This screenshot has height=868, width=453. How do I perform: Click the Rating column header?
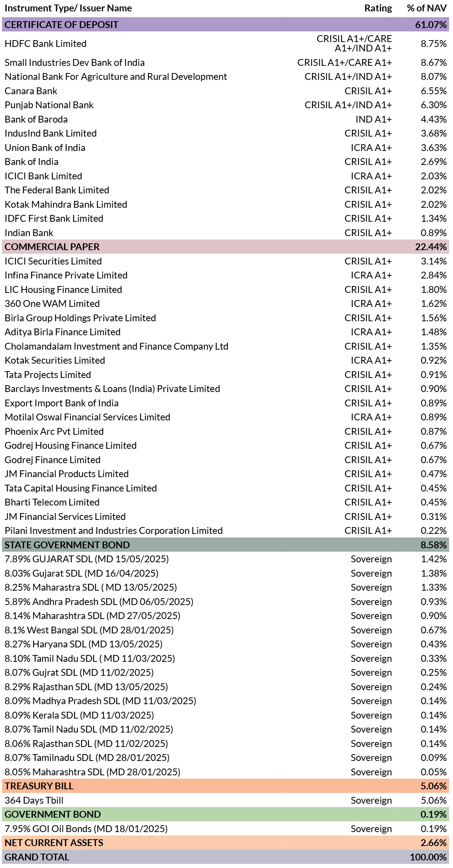pyautogui.click(x=378, y=8)
